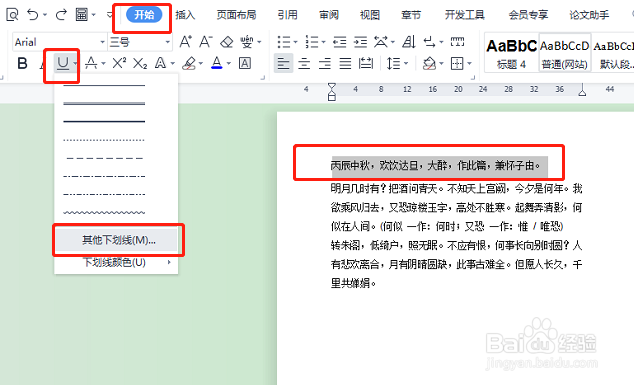Image resolution: width=634 pixels, height=385 pixels.
Task: Open the 论文助手 tab
Action: [x=589, y=15]
